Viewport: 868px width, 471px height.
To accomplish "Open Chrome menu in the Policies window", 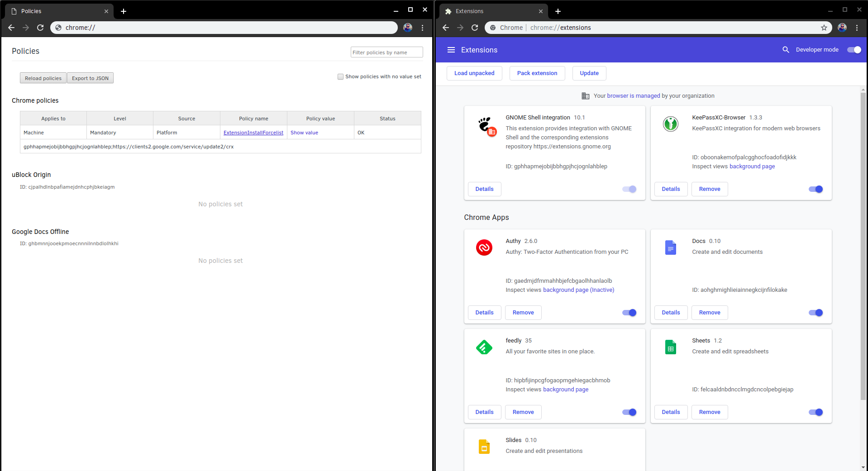I will pyautogui.click(x=422, y=28).
